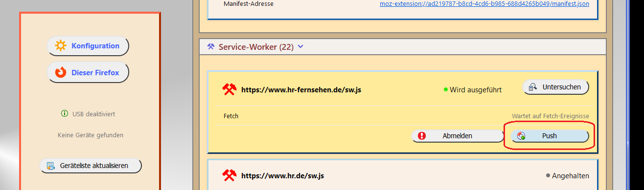
Task: Click the Fetch row label
Action: tap(231, 116)
